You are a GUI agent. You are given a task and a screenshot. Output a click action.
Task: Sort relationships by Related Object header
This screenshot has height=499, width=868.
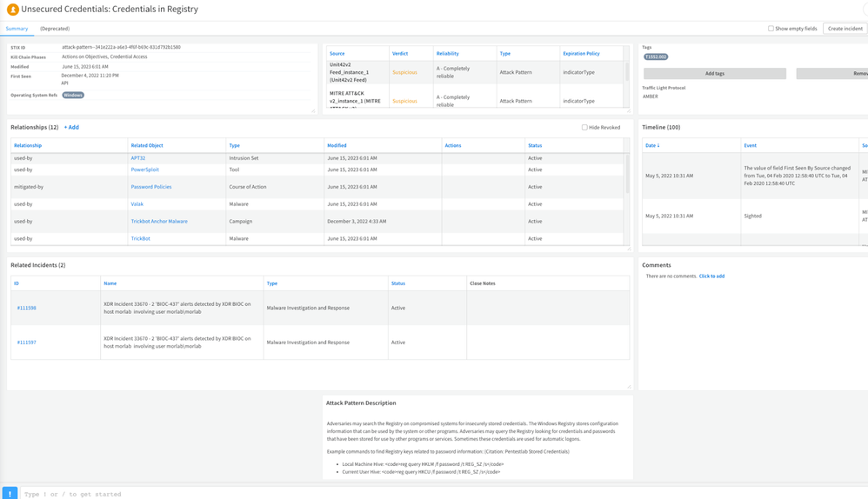coord(147,145)
